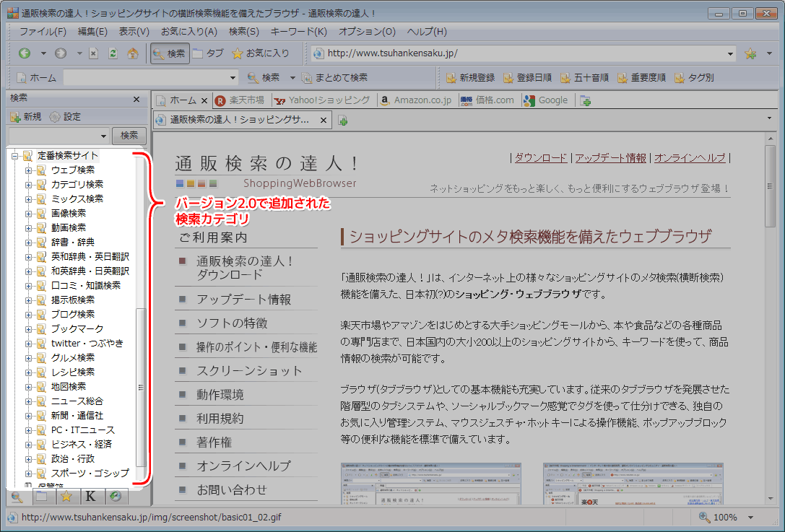The width and height of the screenshot is (785, 532).
Task: Switch to the K keyword tab at sidebar bottom
Action: [90, 497]
